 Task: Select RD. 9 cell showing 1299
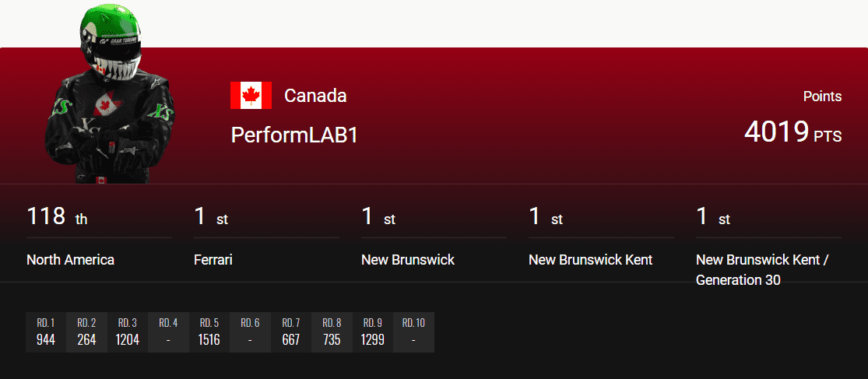tap(373, 332)
